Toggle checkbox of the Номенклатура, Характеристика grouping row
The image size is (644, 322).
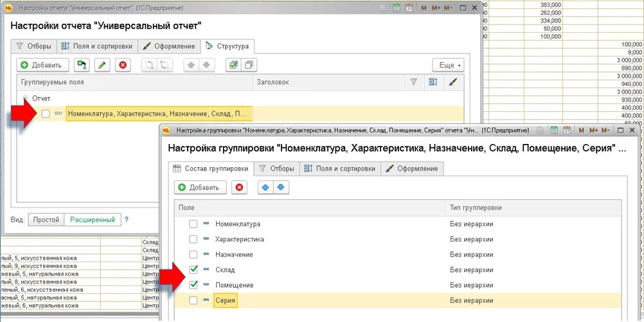[x=46, y=114]
